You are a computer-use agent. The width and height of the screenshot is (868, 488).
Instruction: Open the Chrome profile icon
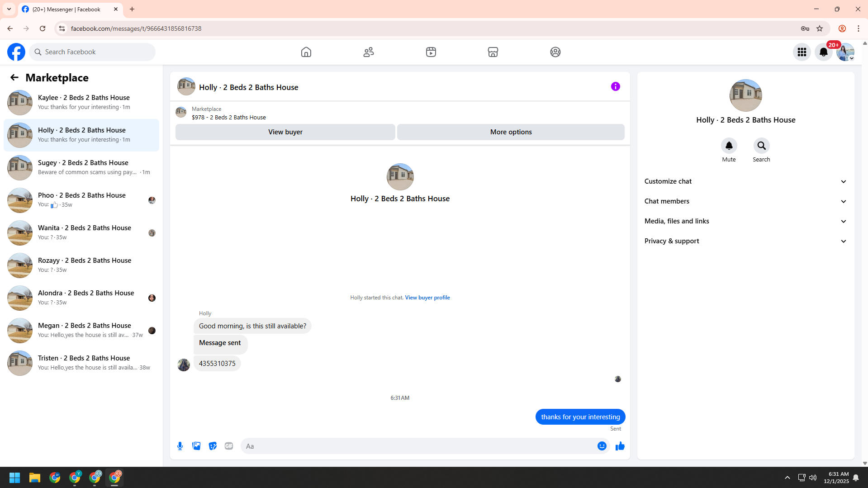(x=842, y=28)
